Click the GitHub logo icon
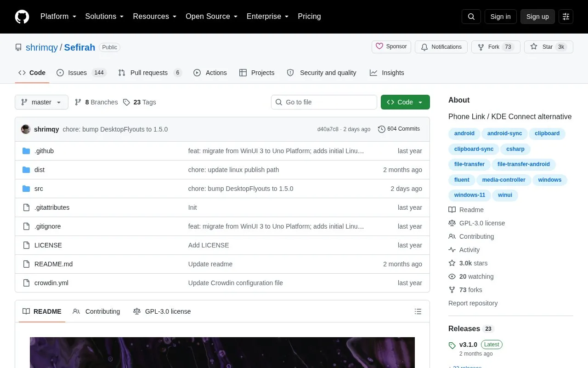The image size is (588, 368). pos(22,17)
